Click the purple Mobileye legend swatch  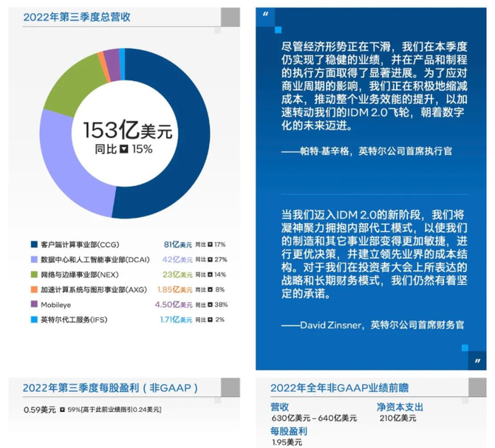click(x=34, y=304)
